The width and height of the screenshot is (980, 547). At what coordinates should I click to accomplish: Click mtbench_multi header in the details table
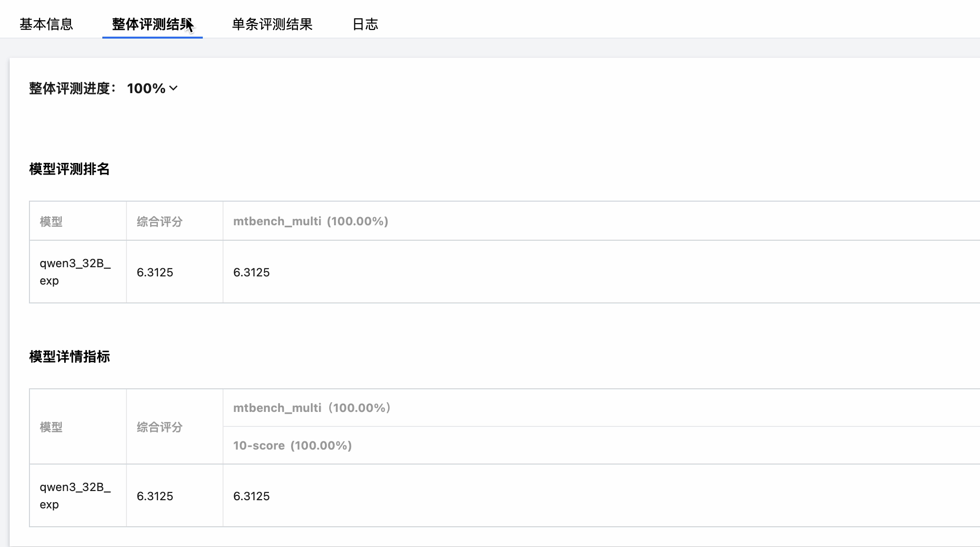point(312,408)
